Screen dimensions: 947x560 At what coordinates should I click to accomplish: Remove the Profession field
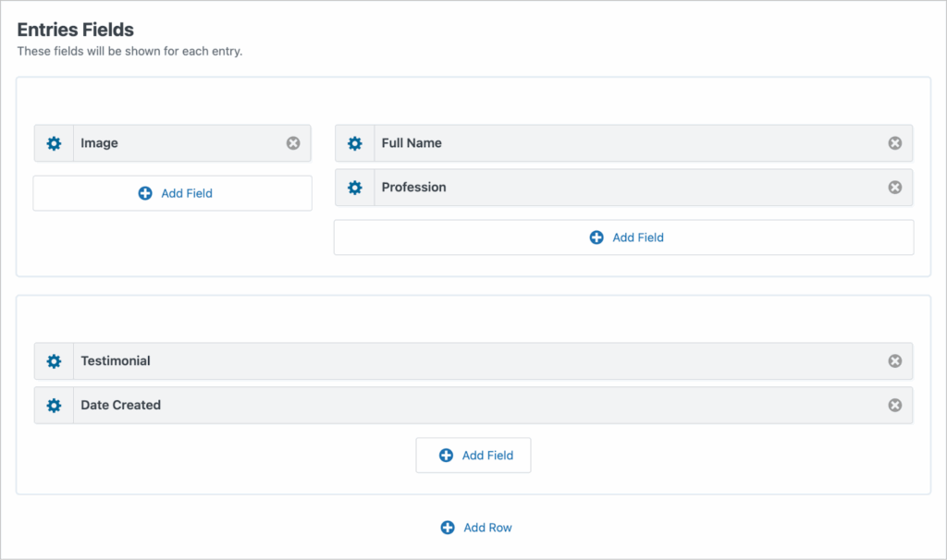pyautogui.click(x=894, y=188)
